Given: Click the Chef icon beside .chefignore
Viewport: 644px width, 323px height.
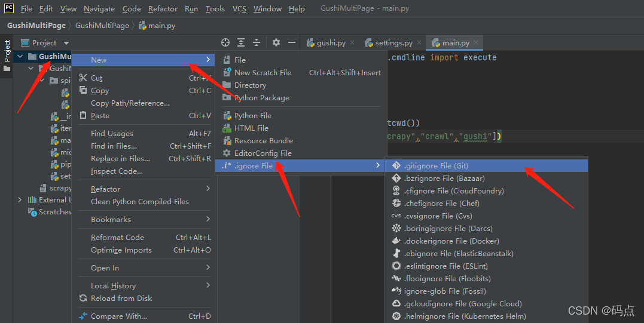Looking at the screenshot, I should point(396,203).
